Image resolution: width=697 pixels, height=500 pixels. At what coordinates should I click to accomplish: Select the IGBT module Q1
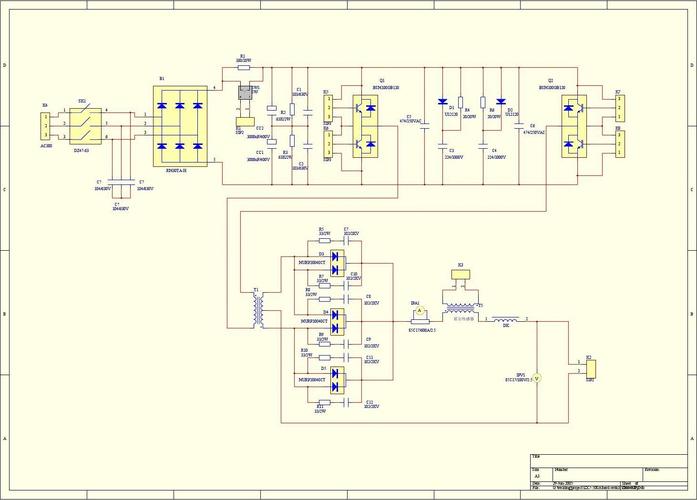365,126
